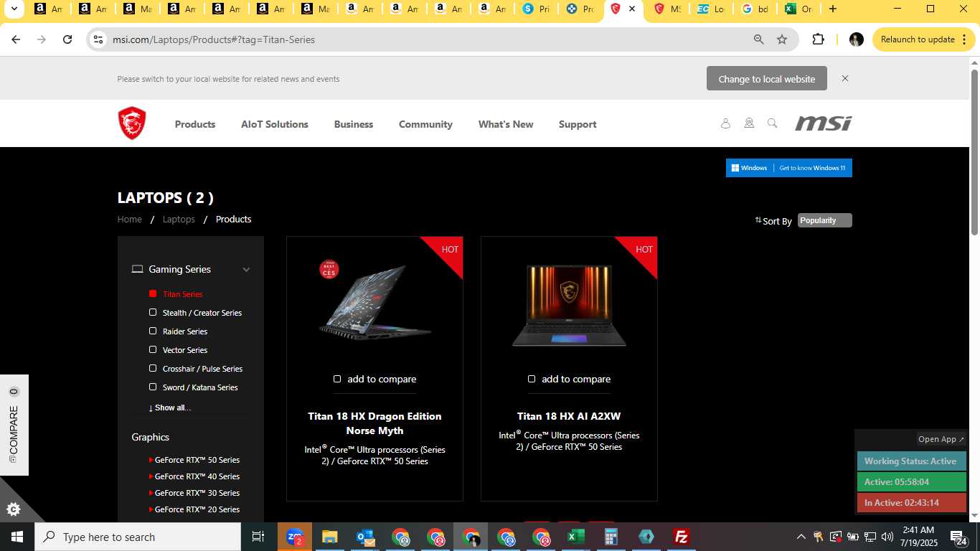The height and width of the screenshot is (551, 980).
Task: Select GeForce RTX 40 Series graphics filter
Action: (x=197, y=476)
